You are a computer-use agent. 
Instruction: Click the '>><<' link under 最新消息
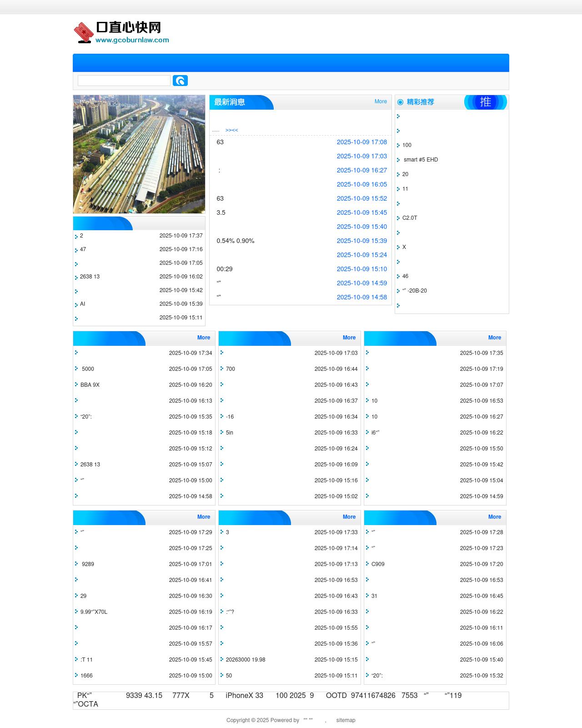pos(231,130)
